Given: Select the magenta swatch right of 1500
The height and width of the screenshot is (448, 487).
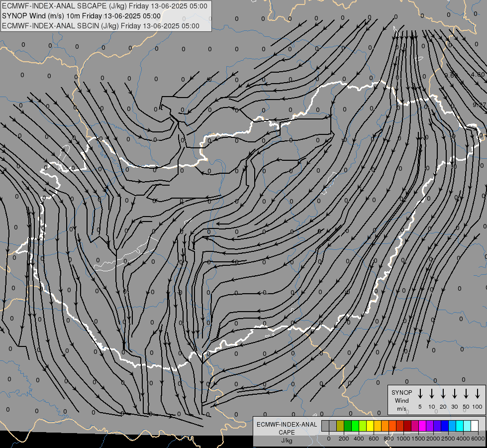Looking at the screenshot, I should [422, 426].
